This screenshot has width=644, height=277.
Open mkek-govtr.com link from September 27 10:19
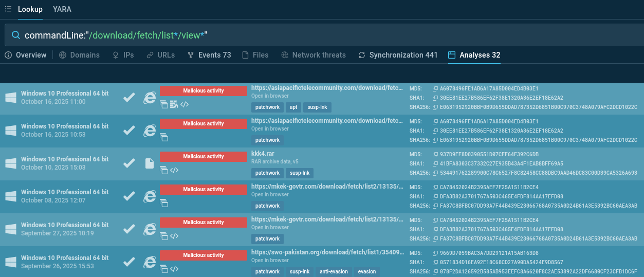327,219
